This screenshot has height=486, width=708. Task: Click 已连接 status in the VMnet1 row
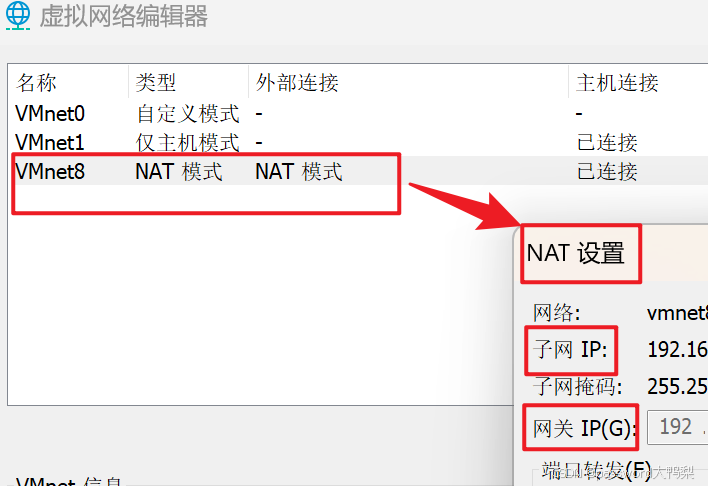coord(607,143)
